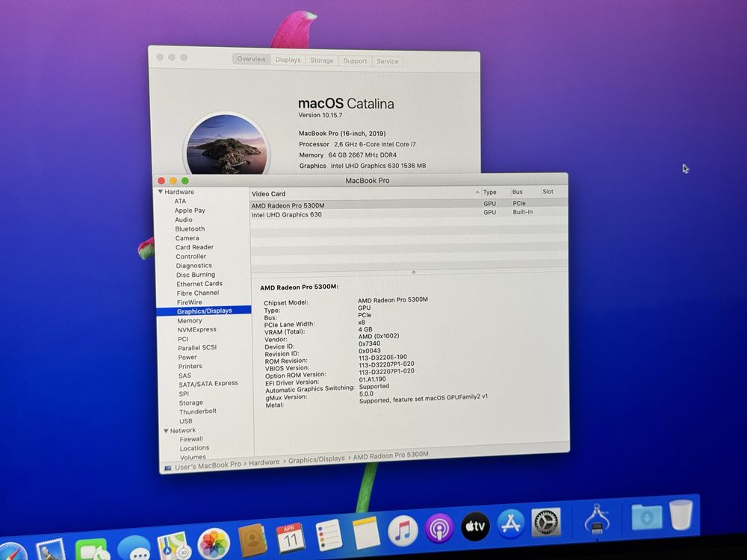Select Firewall under Network
Image resolution: width=747 pixels, height=560 pixels.
(x=191, y=439)
